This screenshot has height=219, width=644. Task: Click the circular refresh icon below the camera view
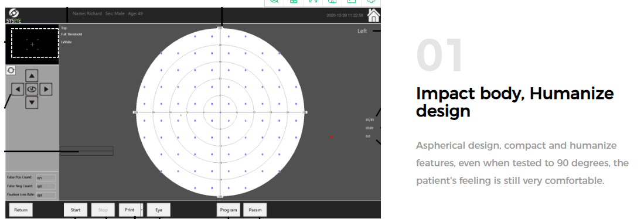coord(11,70)
